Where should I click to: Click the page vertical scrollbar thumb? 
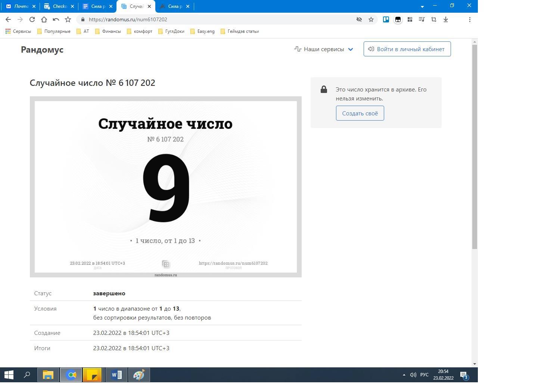(x=475, y=146)
